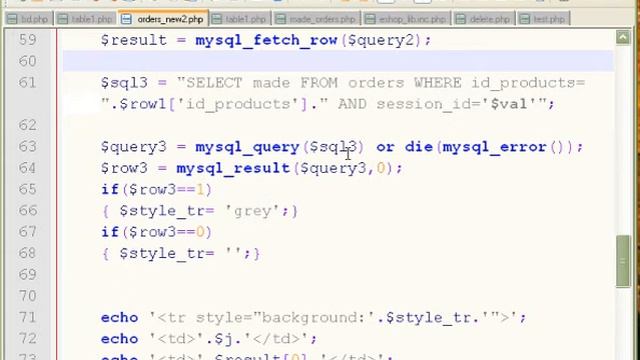The width and height of the screenshot is (640, 360).
Task: Click line number 59 in the margin
Action: tap(27, 40)
